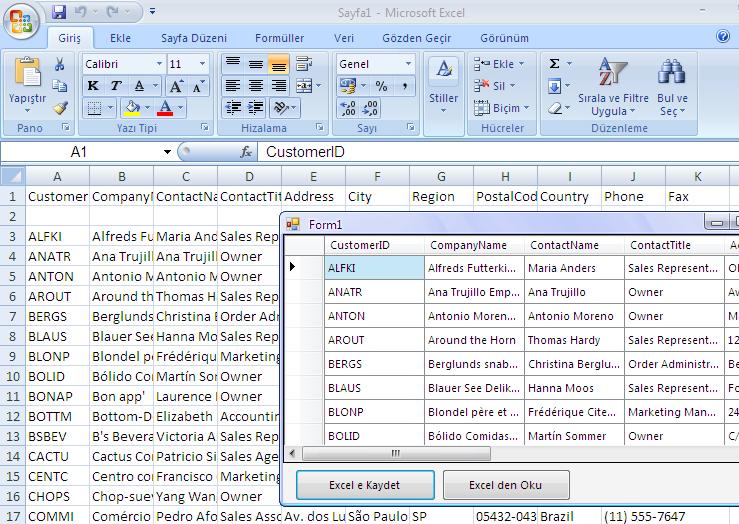Image resolution: width=739 pixels, height=524 pixels.
Task: Open the Office button menu
Action: 22,21
